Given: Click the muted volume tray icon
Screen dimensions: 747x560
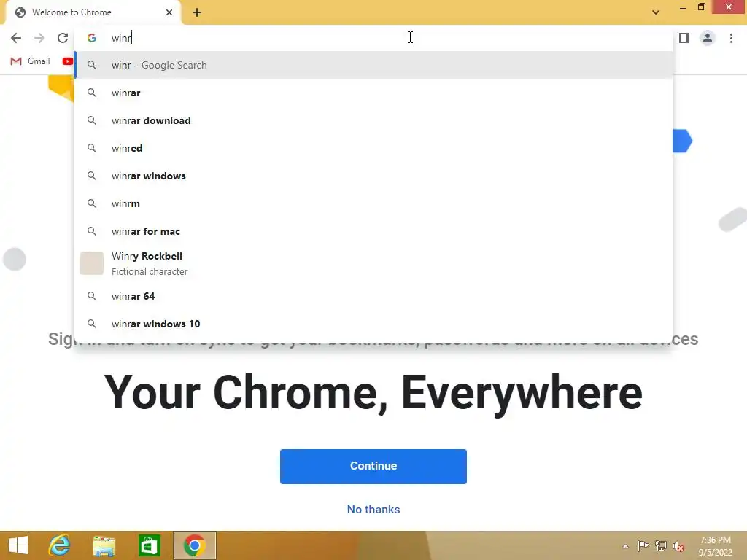Looking at the screenshot, I should [678, 547].
